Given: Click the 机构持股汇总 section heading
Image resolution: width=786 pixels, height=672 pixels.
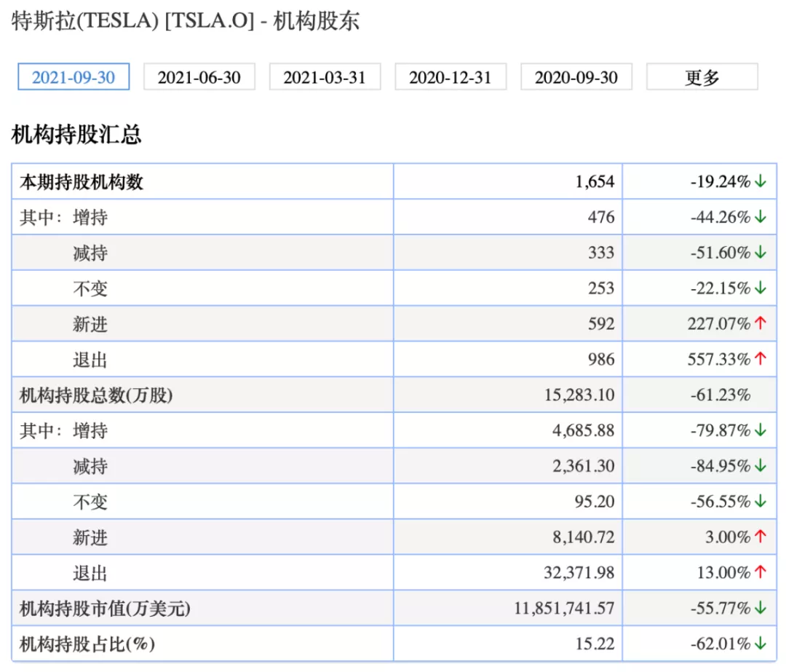Looking at the screenshot, I should pyautogui.click(x=76, y=135).
